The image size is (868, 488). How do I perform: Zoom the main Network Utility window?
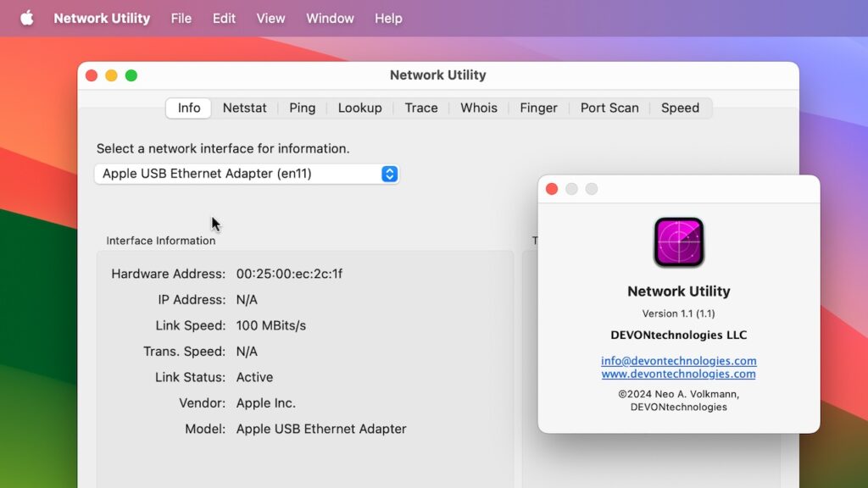(131, 75)
